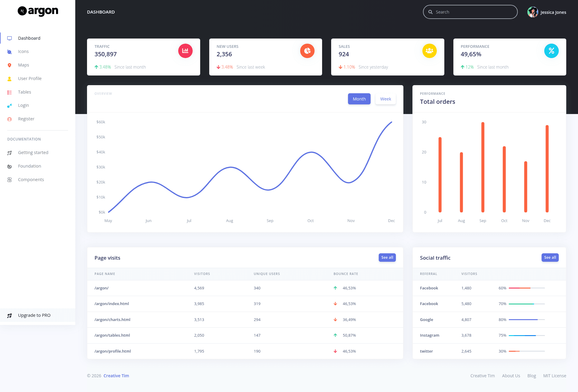Screen dimensions: 578x392
Task: Click the Upgrade to PRO rocket icon
Action: tap(10, 316)
